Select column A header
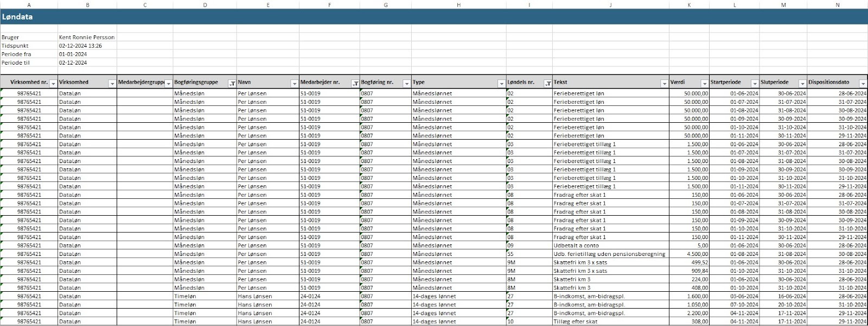868x326 pixels. click(29, 5)
